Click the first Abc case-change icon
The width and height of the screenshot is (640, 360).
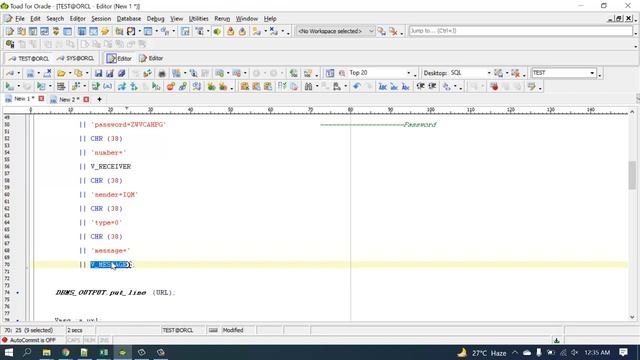coord(382,87)
